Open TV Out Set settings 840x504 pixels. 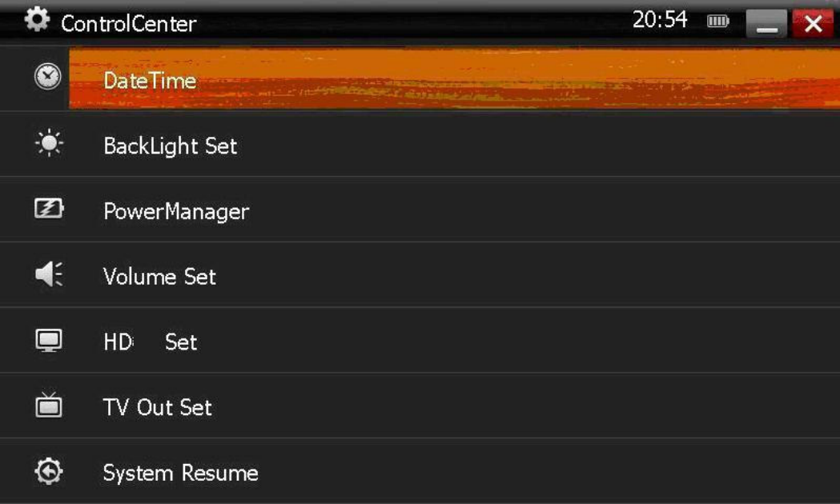[x=157, y=408]
